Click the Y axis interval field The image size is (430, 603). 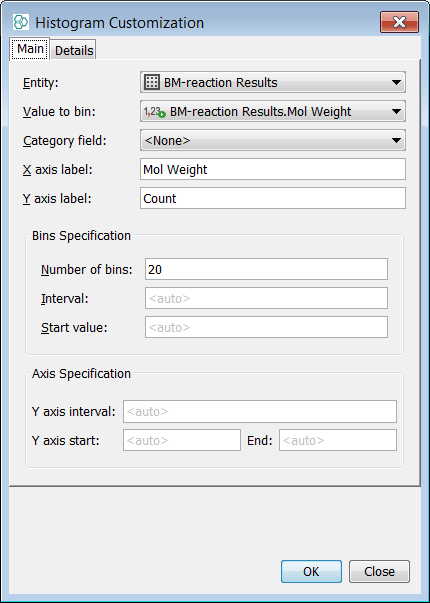coord(260,411)
